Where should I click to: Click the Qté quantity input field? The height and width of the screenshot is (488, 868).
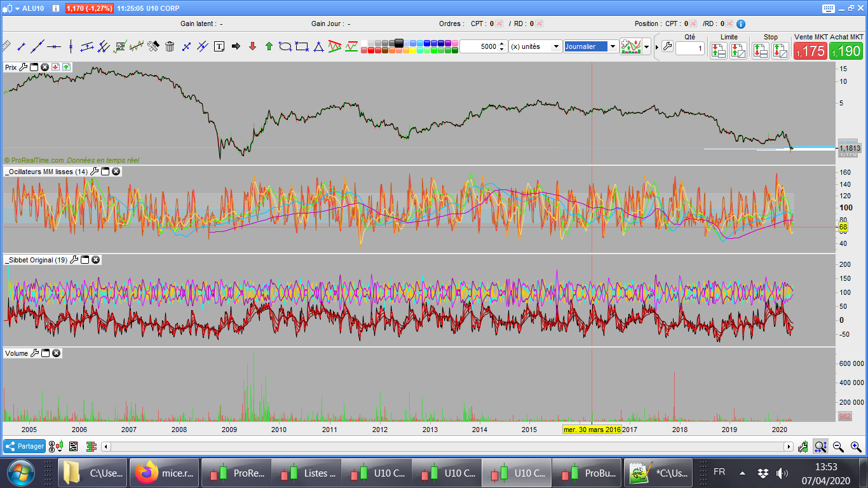pyautogui.click(x=689, y=48)
